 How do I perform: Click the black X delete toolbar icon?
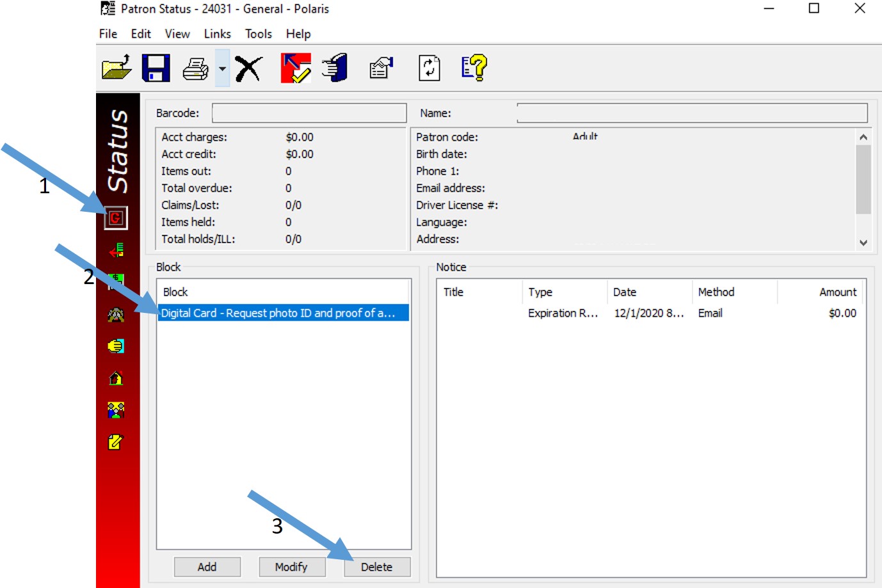pos(248,68)
